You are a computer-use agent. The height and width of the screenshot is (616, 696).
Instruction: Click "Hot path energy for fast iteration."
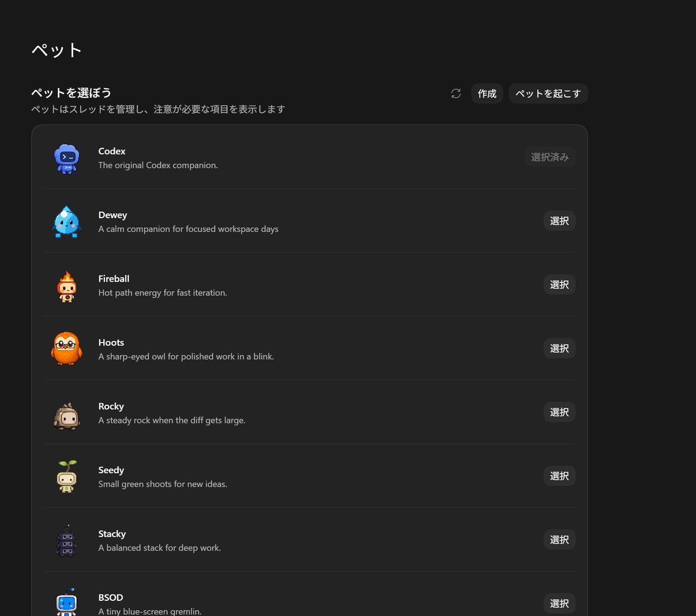162,293
